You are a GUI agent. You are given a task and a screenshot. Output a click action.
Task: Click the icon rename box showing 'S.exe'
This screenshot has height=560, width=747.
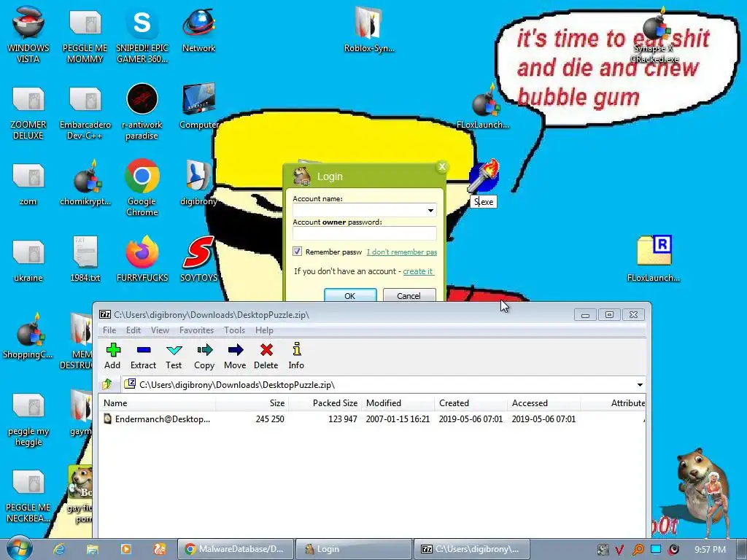pos(484,201)
